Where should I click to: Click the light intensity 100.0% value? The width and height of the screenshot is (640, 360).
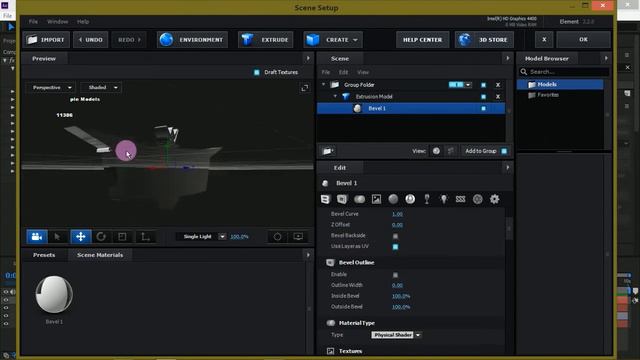coord(240,237)
